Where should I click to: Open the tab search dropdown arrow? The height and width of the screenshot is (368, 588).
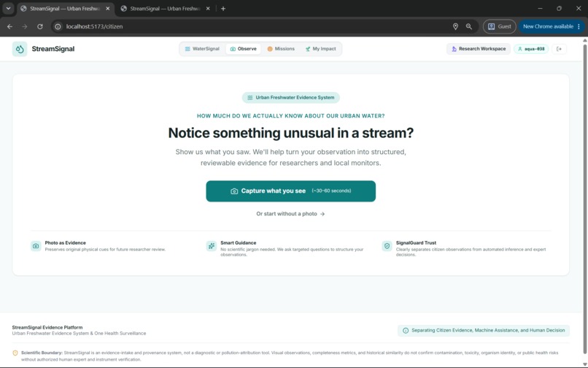click(8, 8)
